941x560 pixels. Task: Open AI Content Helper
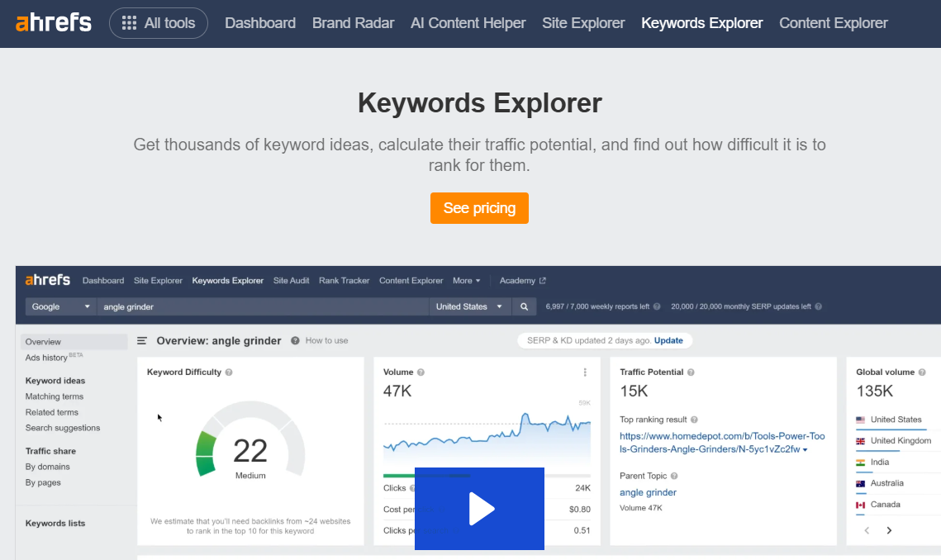click(x=468, y=23)
